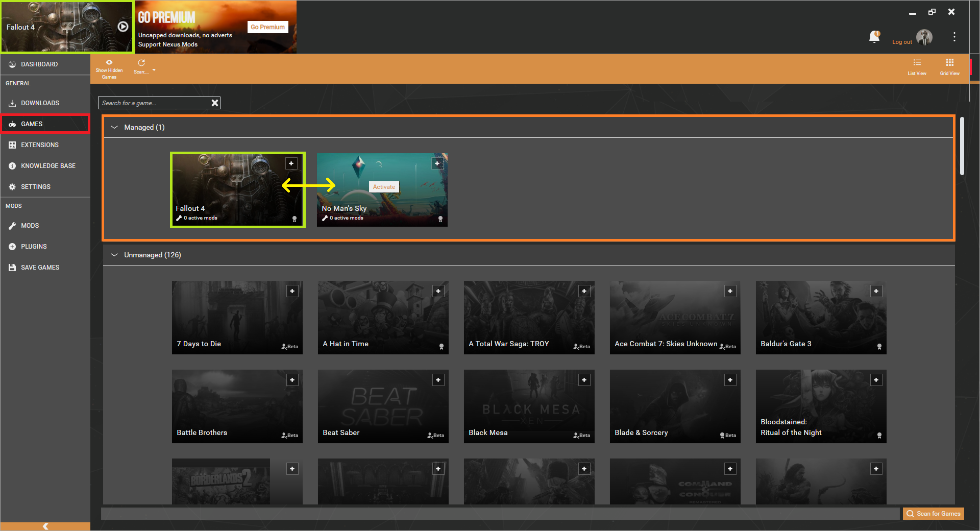
Task: Switch to Grid View
Action: coord(949,67)
